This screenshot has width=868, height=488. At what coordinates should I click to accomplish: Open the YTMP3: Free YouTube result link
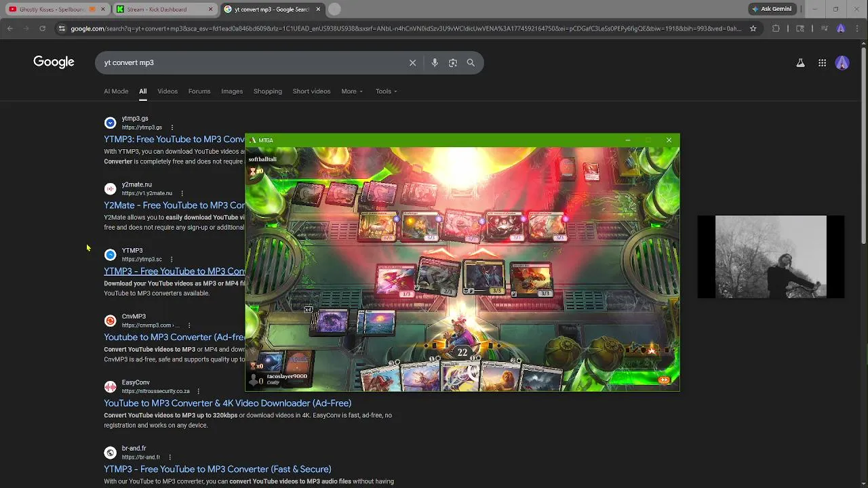[x=174, y=139]
